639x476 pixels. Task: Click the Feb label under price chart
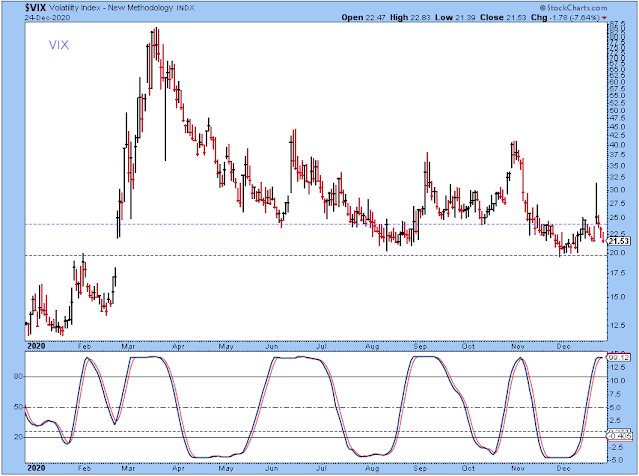point(84,346)
